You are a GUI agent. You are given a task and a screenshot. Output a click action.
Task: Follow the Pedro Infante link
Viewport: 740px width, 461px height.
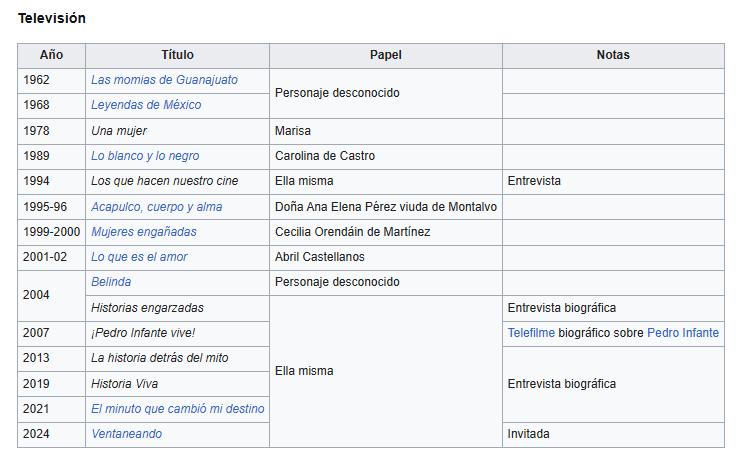coord(683,333)
